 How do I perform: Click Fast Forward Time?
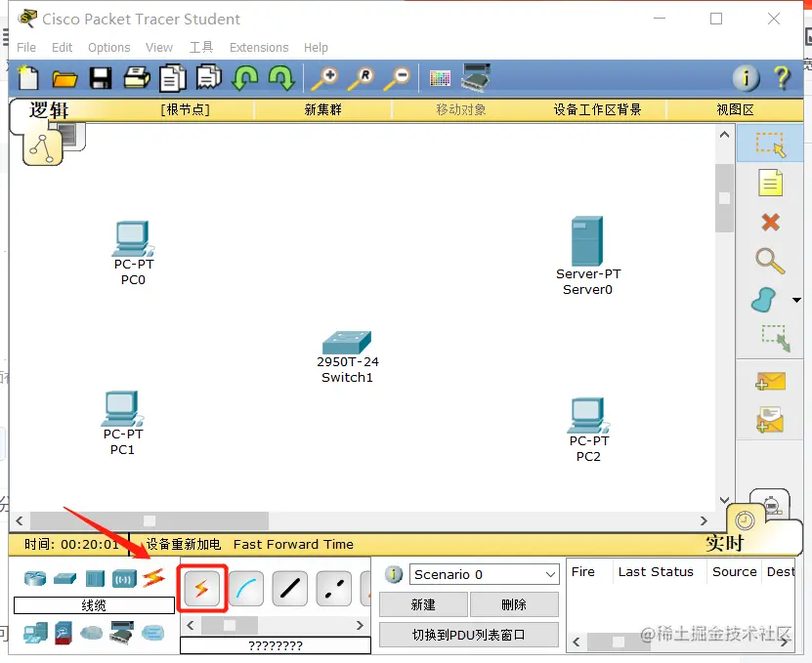click(x=293, y=545)
